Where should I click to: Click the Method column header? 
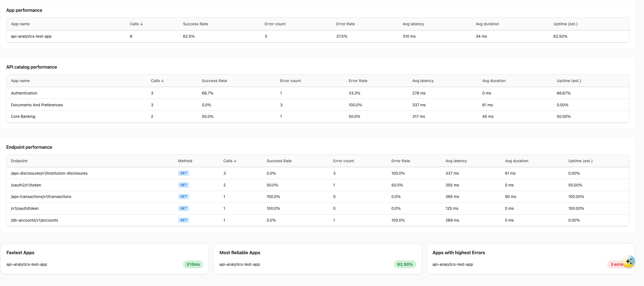tap(185, 161)
